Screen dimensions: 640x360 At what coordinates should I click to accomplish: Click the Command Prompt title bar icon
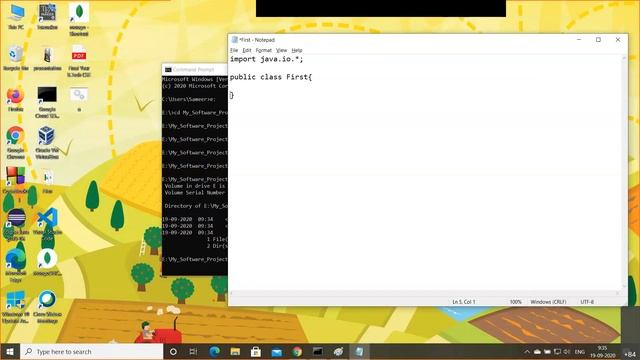click(x=168, y=69)
